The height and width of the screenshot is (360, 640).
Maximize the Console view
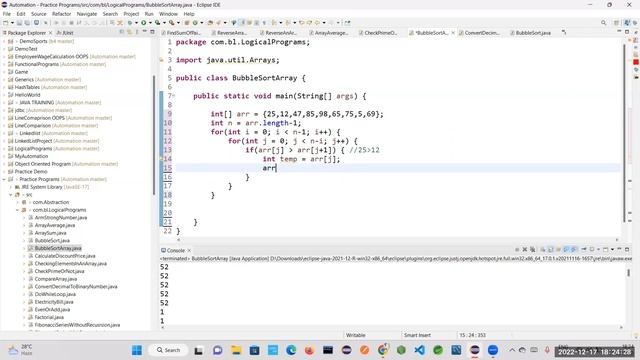click(x=627, y=249)
